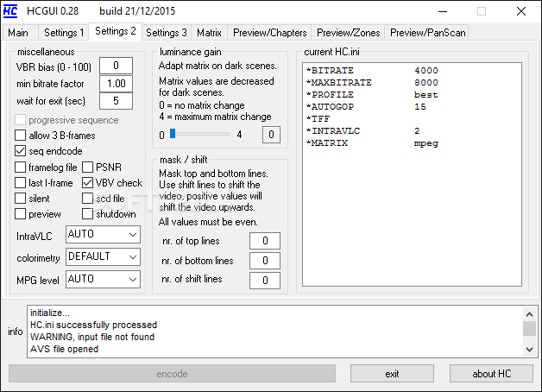Click the luminance gain value box
Image resolution: width=542 pixels, height=392 pixels.
point(271,135)
